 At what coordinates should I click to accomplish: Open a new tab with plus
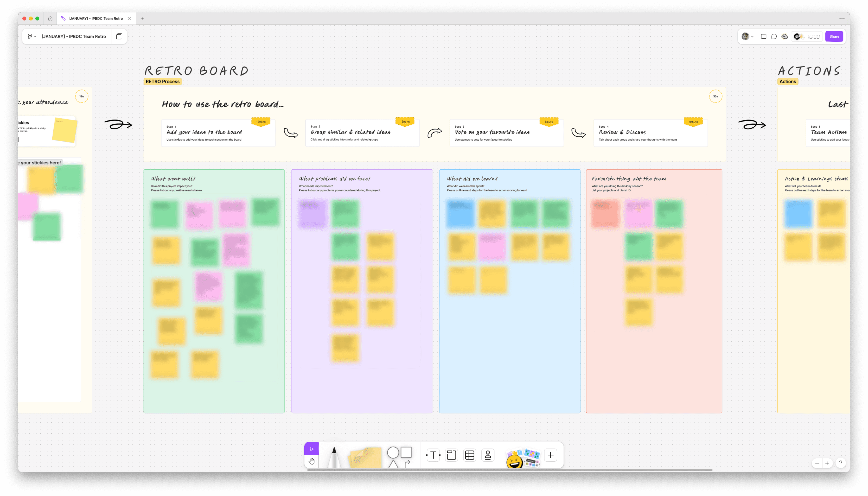[x=142, y=18]
